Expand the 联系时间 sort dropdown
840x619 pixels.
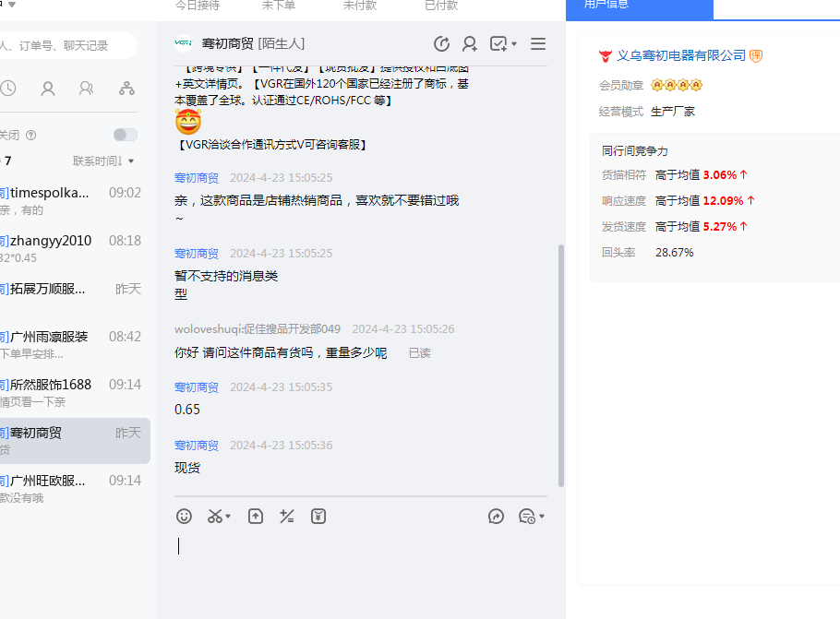[x=103, y=161]
